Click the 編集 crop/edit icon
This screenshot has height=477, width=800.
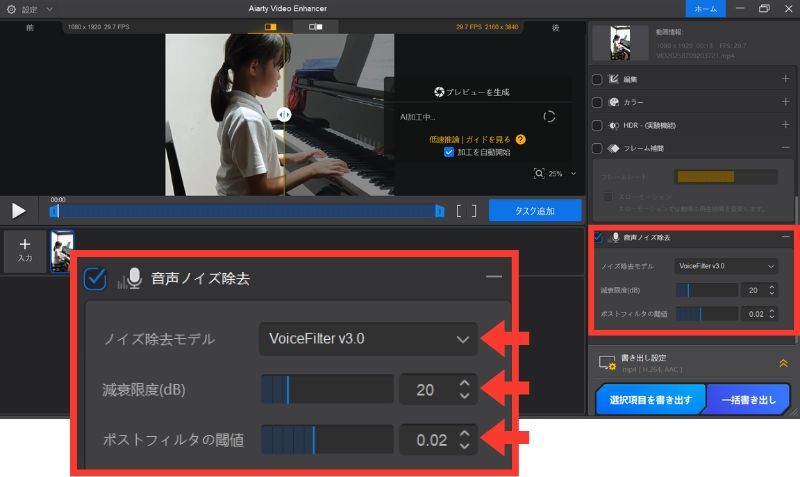pos(614,79)
